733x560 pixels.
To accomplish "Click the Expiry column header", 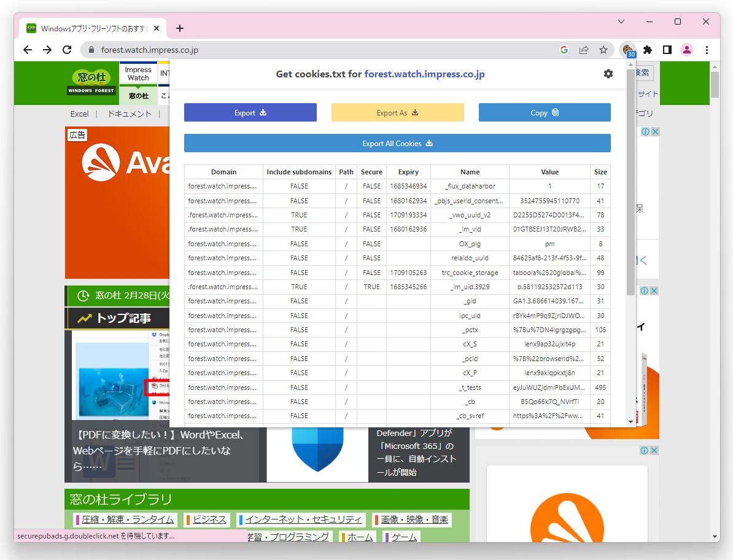I will 408,172.
